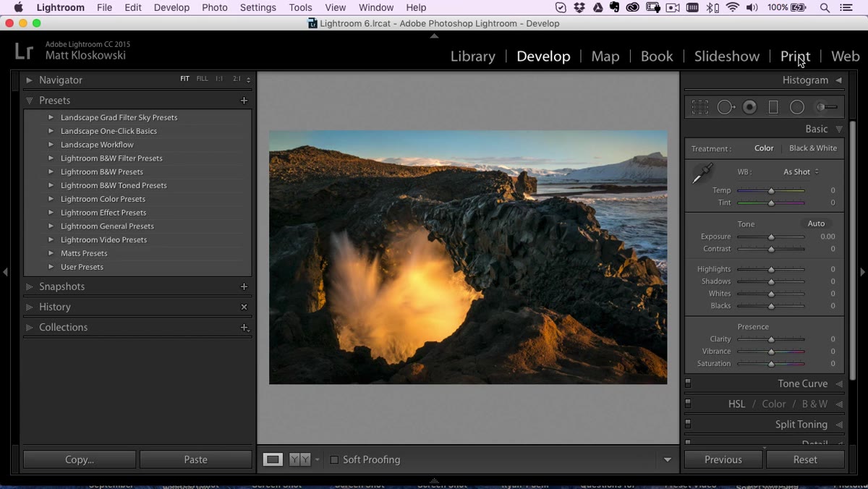Expand the History panel
This screenshot has width=868, height=489.
pos(29,307)
